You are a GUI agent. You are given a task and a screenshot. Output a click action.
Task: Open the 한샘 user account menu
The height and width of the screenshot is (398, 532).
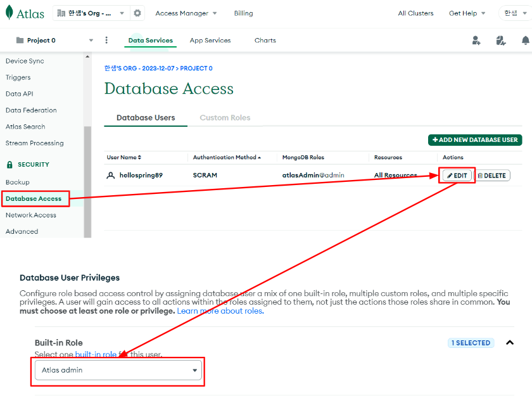click(515, 13)
